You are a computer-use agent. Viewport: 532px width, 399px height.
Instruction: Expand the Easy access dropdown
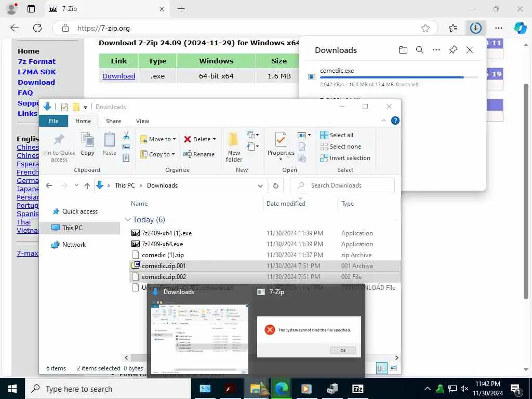click(253, 147)
